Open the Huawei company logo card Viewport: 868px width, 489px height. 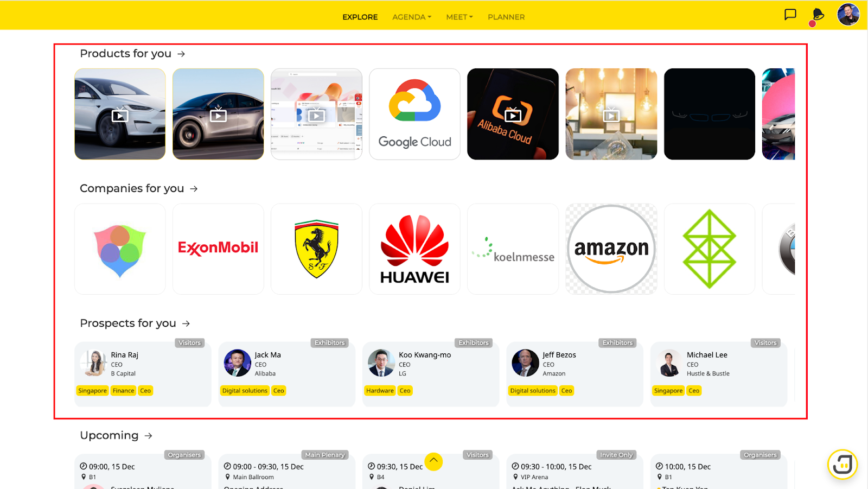tap(415, 249)
